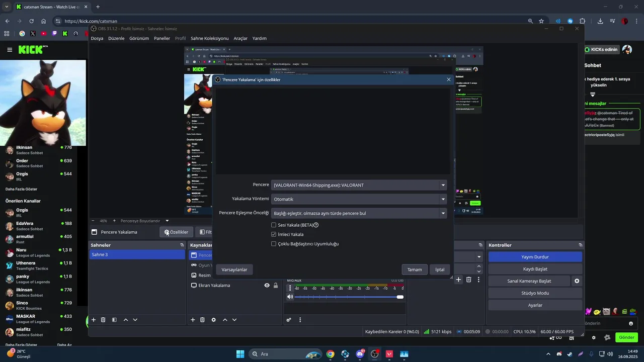The width and height of the screenshot is (644, 362).
Task: Enable the Sesi Yakala (BETA) checkbox
Action: pyautogui.click(x=274, y=225)
